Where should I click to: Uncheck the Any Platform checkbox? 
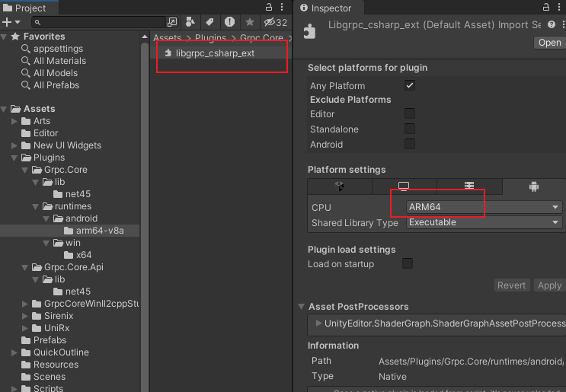[410, 86]
